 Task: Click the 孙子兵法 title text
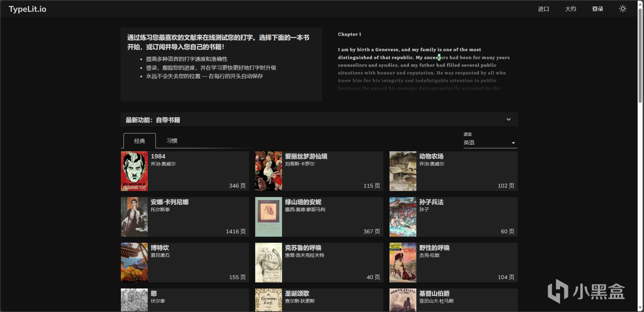tap(431, 202)
